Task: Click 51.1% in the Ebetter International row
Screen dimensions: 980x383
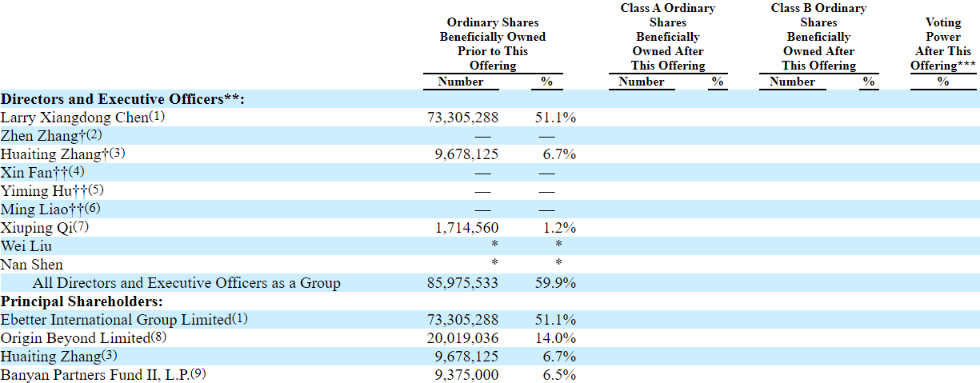Action: click(x=555, y=320)
